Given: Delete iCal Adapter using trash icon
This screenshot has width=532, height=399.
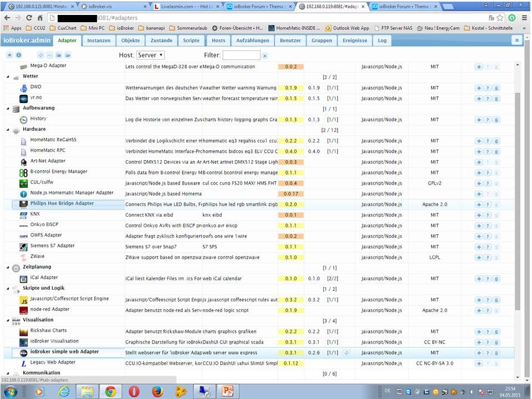Looking at the screenshot, I should coord(497,279).
